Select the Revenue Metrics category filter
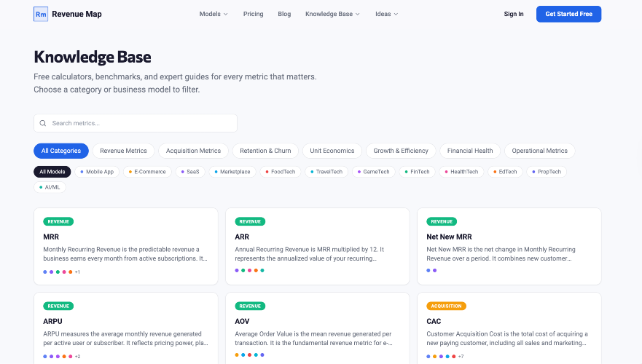The height and width of the screenshot is (364, 642). click(x=123, y=151)
